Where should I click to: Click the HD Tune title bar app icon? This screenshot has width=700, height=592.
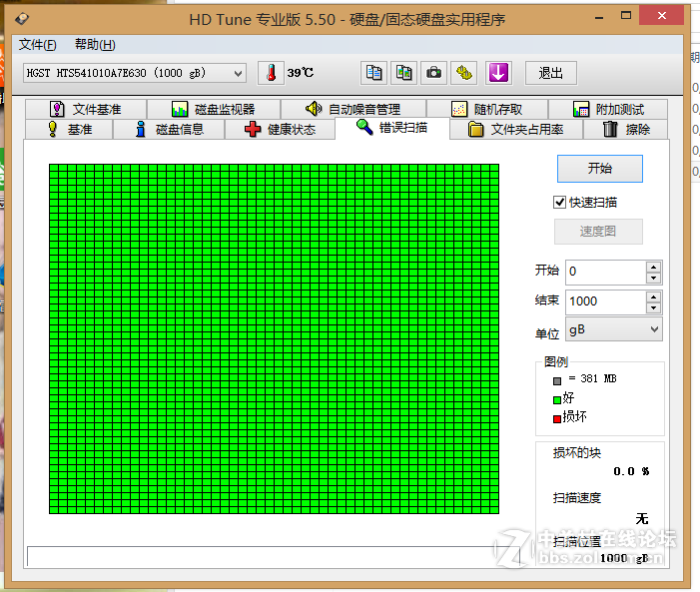tap(22, 19)
